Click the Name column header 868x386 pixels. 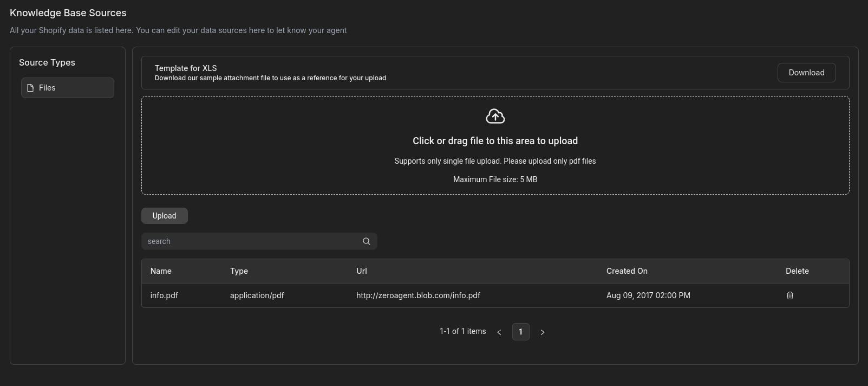point(161,271)
